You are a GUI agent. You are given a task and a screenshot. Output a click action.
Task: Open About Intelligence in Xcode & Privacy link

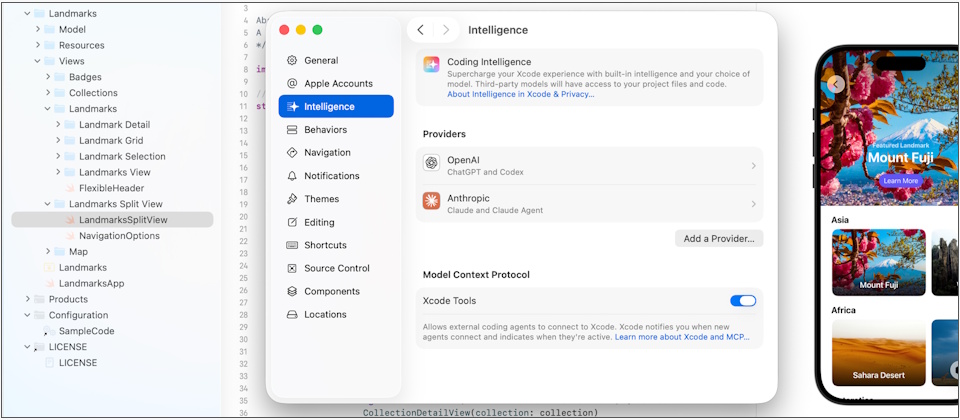click(520, 94)
